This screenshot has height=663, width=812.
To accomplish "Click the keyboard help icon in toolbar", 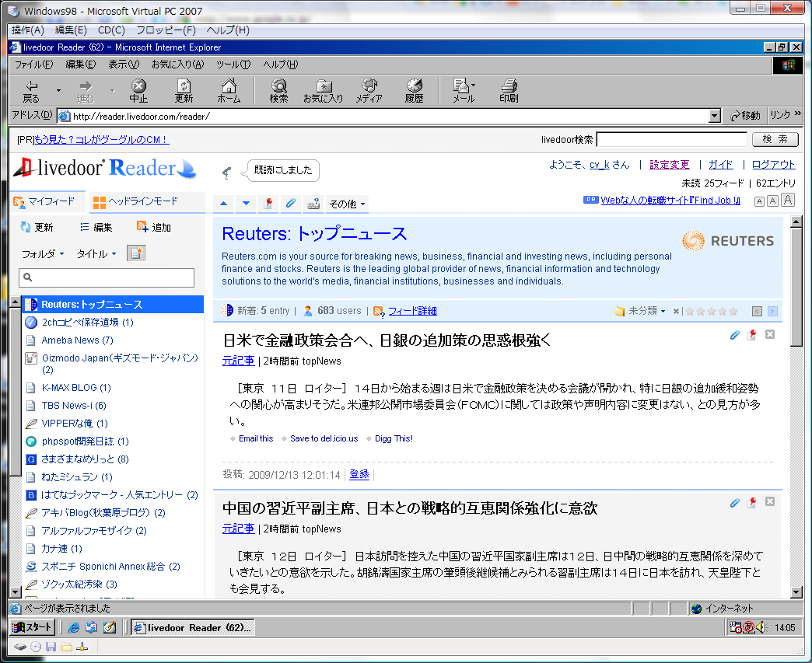I will 313,204.
